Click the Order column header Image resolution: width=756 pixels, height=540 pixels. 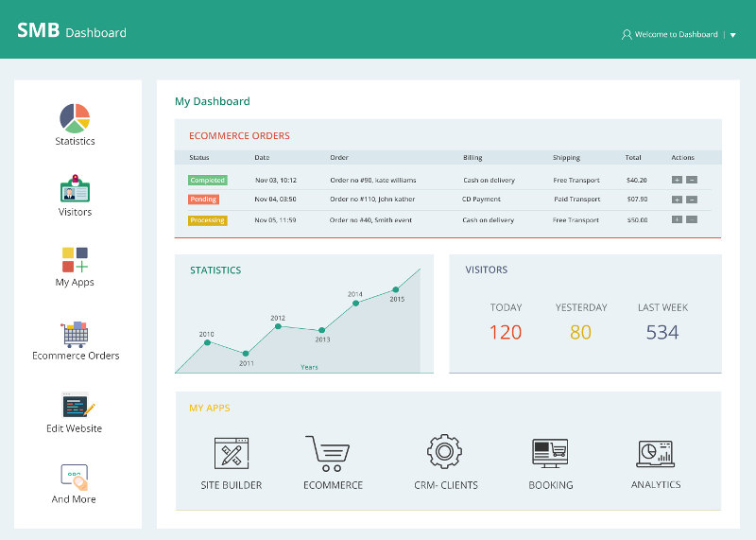point(339,157)
